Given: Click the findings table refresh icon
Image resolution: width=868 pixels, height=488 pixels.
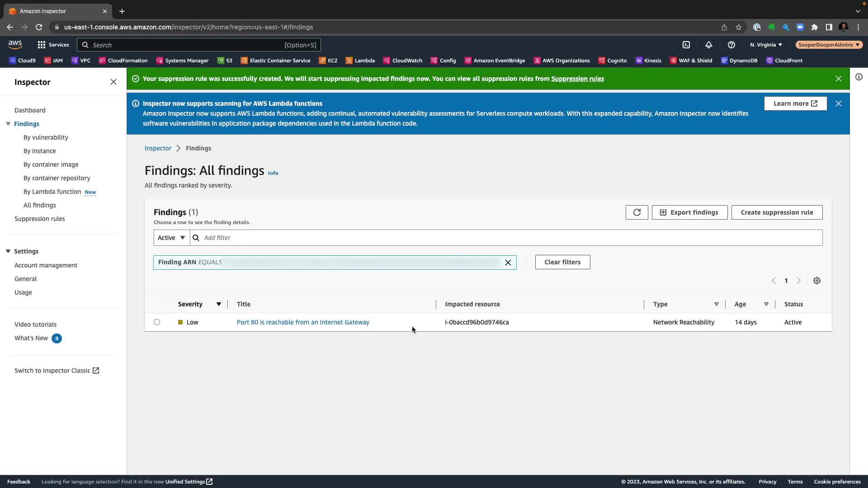Looking at the screenshot, I should 637,212.
